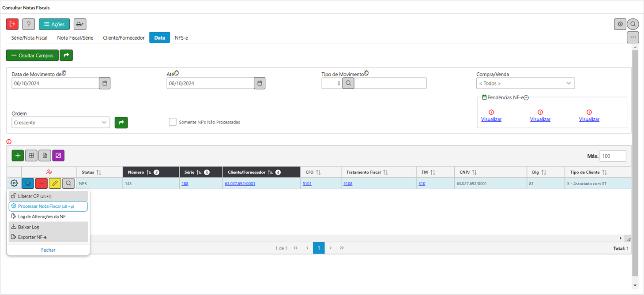The width and height of the screenshot is (644, 295).
Task: Click the yellow pencil edit row icon
Action: [x=55, y=183]
